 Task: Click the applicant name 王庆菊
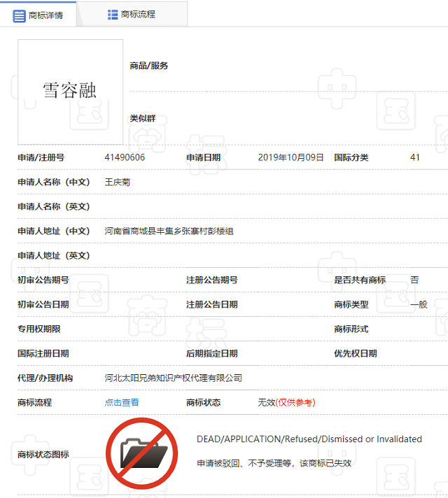117,182
